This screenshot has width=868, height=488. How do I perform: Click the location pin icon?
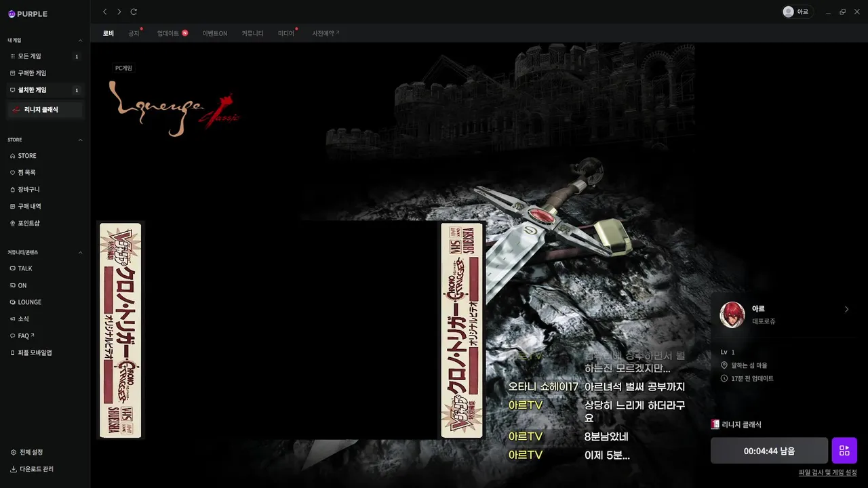pos(724,365)
